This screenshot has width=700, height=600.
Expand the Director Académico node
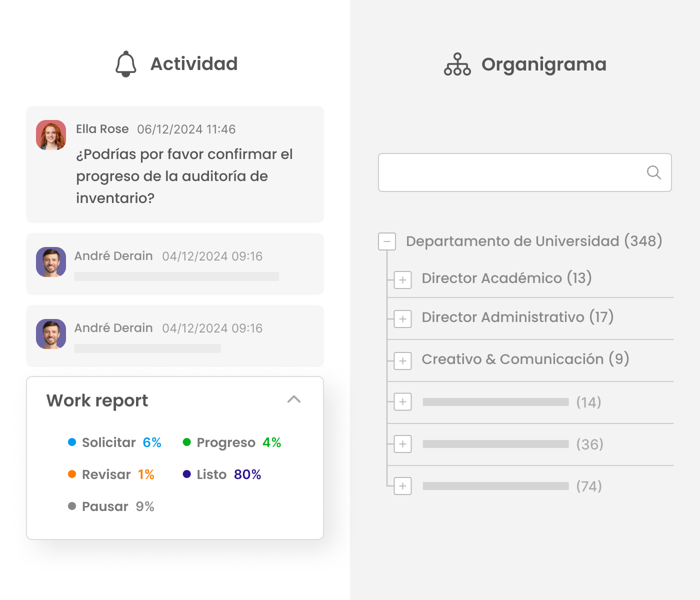point(402,280)
